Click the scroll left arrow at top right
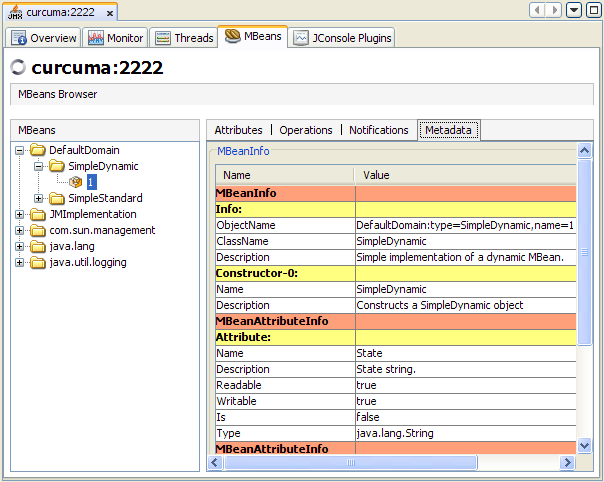This screenshot has width=604, height=482. tap(539, 10)
